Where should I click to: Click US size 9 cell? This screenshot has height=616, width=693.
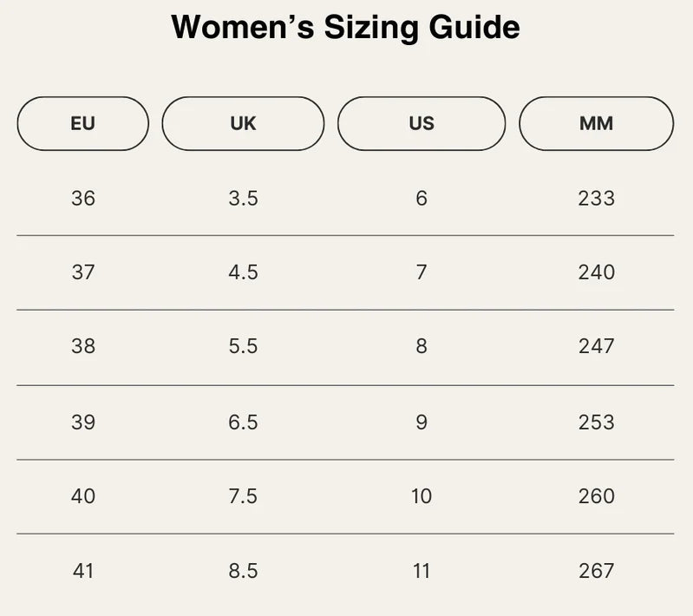point(422,423)
